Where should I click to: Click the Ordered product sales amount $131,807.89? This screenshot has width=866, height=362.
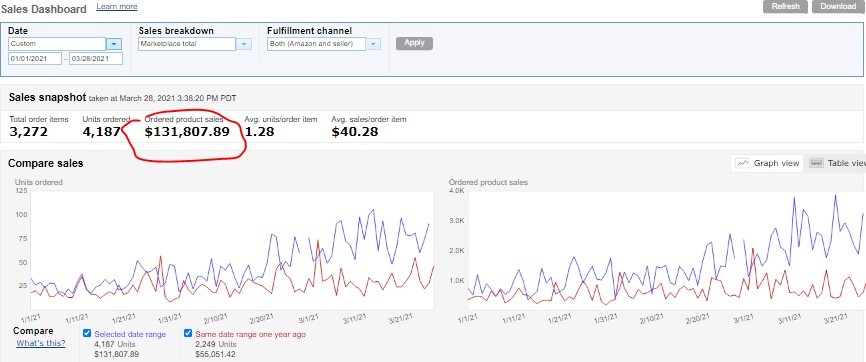pos(187,132)
